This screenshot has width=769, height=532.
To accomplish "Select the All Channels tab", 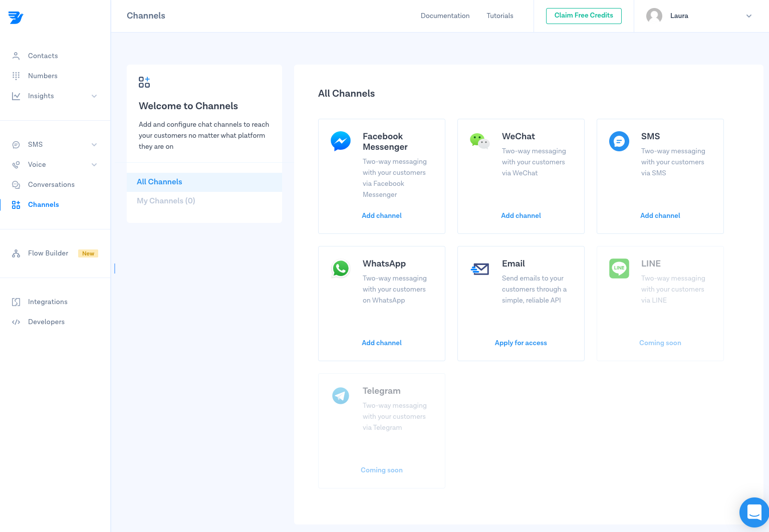I will [204, 182].
